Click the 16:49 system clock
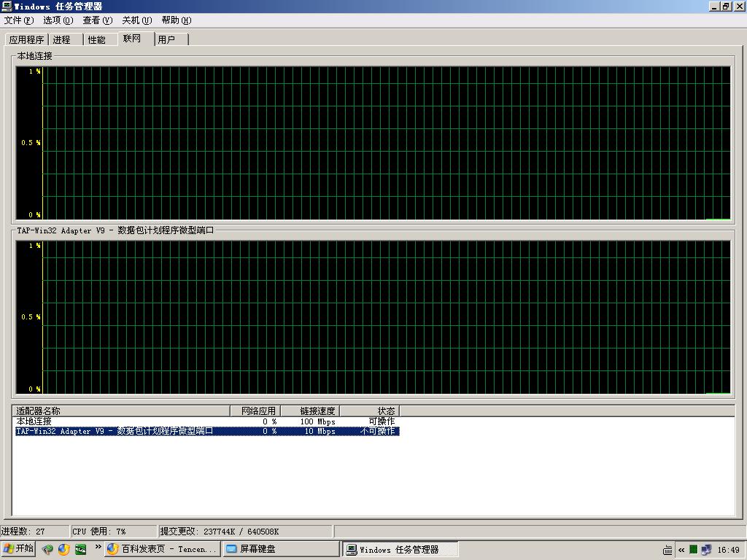The image size is (747, 560). pyautogui.click(x=729, y=550)
